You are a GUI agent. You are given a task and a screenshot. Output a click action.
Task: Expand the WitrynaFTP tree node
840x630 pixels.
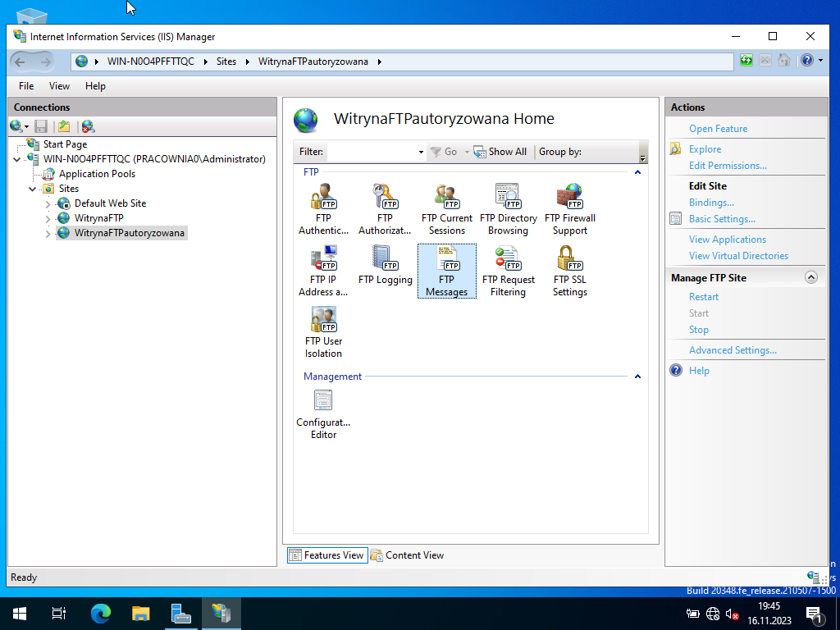tap(48, 218)
